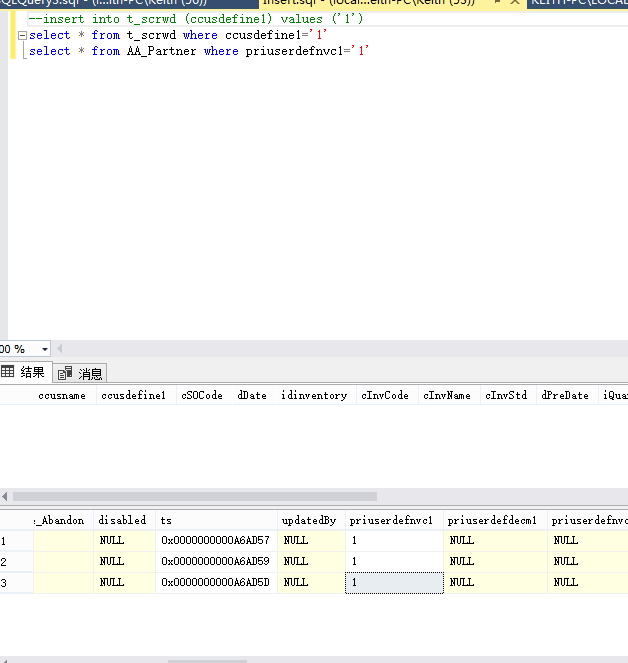Click priuserdefnvc1 value in row 1
Viewport: 628px width, 663px height.
(x=394, y=540)
